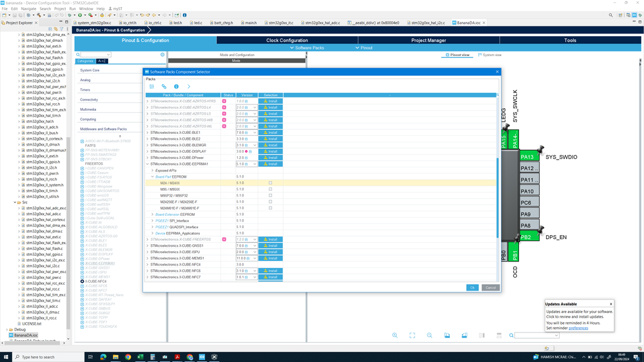644x362 pixels.
Task: Switch to the main.h editor tab
Action: coord(248,23)
